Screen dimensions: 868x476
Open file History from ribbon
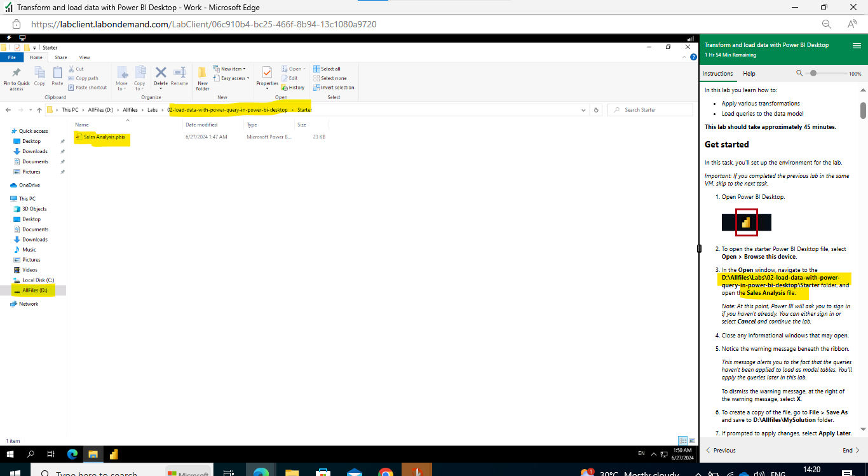tap(293, 88)
